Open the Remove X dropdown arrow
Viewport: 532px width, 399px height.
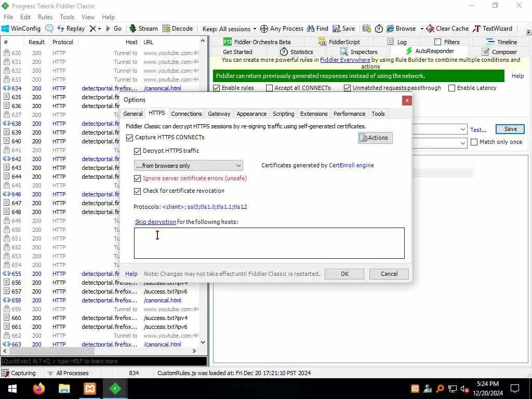(99, 29)
